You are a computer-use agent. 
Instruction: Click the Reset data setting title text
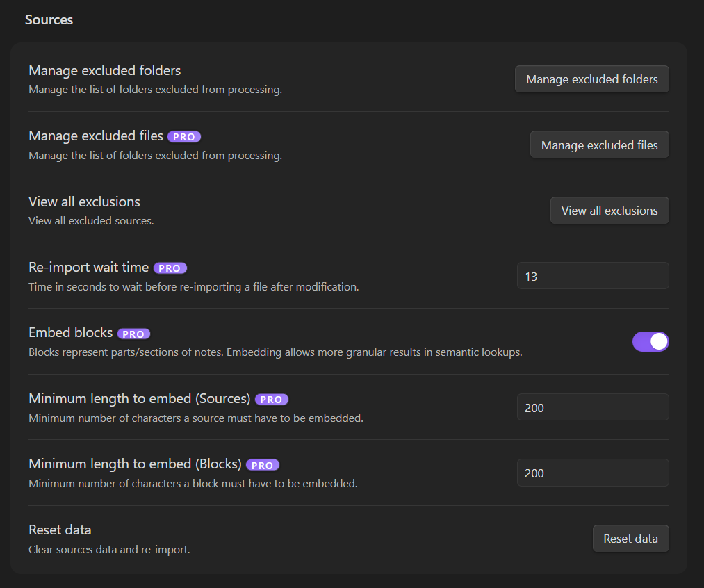coord(60,530)
